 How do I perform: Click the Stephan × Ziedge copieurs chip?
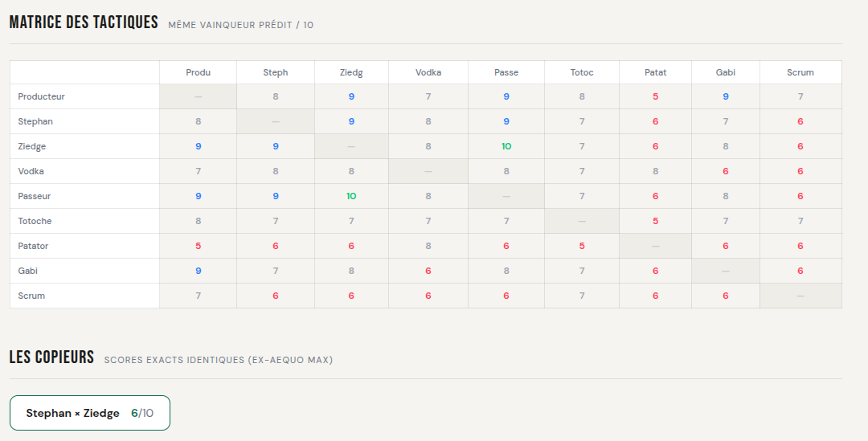[89, 413]
